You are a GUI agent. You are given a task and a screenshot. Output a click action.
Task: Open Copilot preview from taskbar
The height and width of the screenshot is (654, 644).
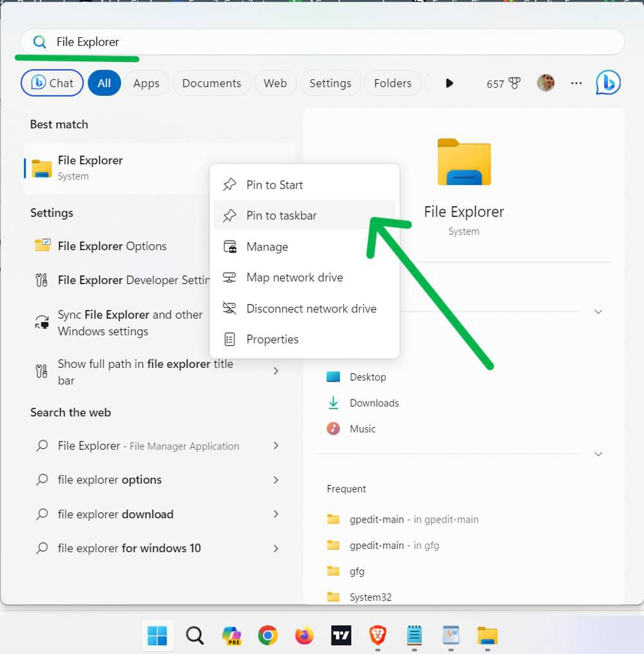click(231, 636)
